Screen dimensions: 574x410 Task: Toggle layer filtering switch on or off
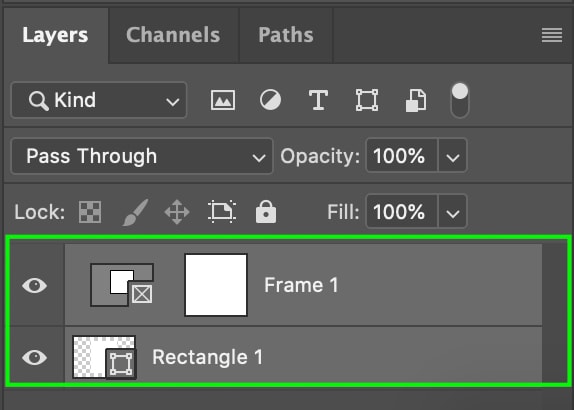pos(460,100)
